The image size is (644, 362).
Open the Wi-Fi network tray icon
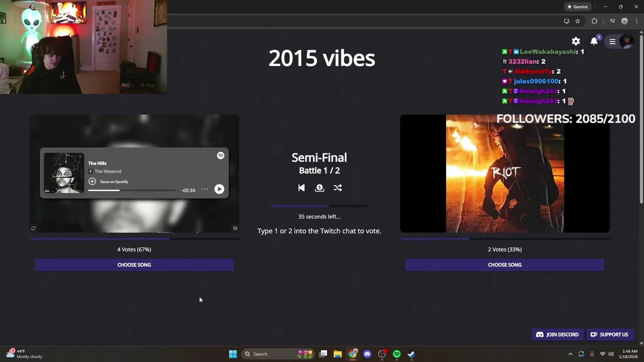pos(602,354)
